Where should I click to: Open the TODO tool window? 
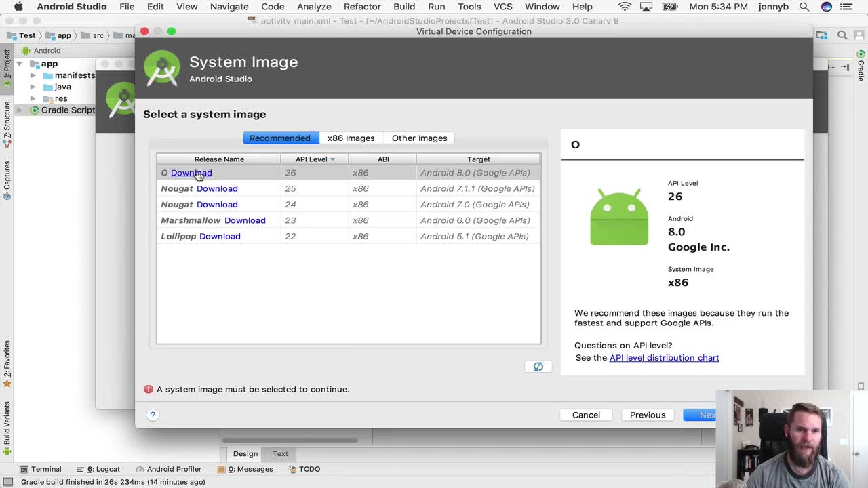pos(304,469)
